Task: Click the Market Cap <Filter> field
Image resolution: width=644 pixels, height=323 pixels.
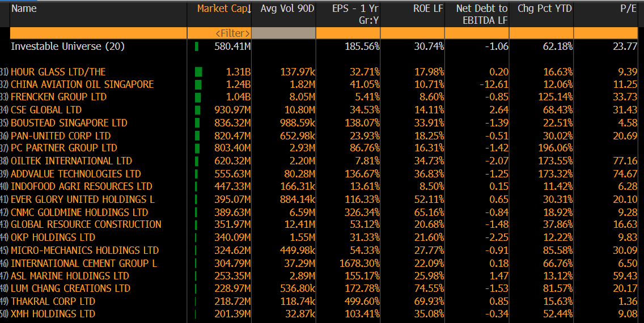Action: 219,33
